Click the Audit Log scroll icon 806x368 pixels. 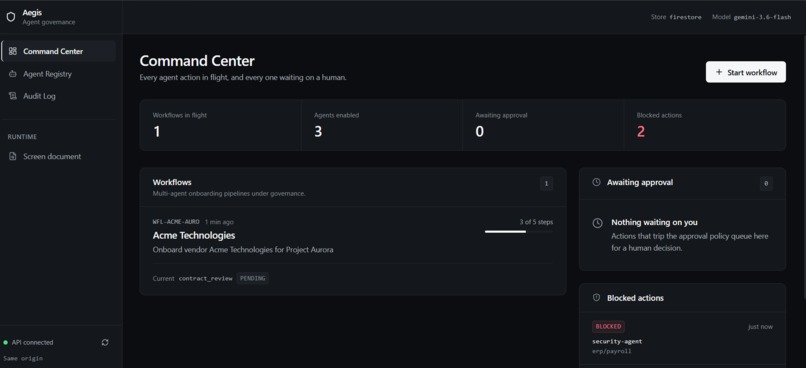pos(13,96)
